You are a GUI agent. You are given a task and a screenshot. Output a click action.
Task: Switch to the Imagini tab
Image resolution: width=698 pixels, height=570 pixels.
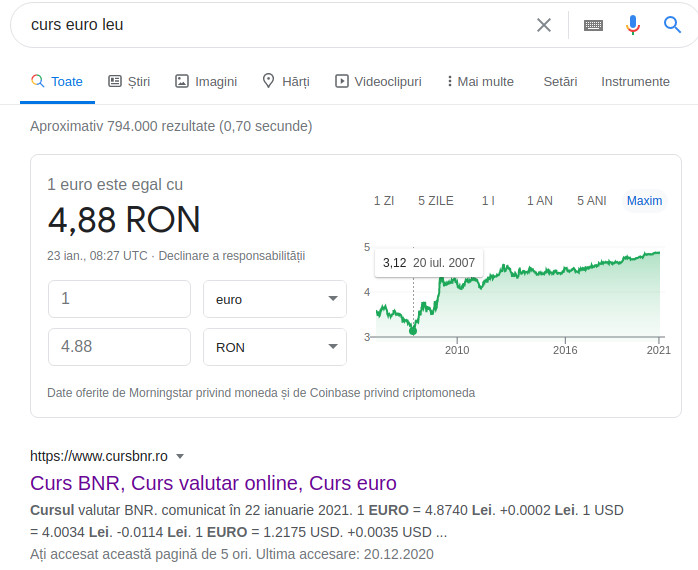(206, 81)
